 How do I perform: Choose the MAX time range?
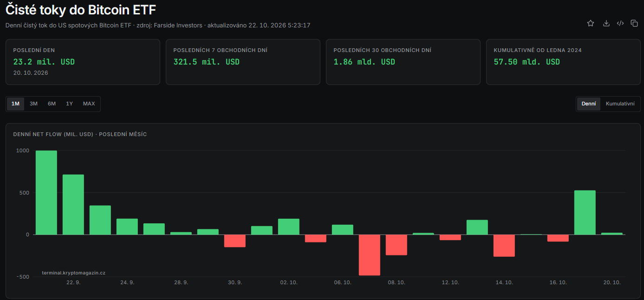point(89,104)
